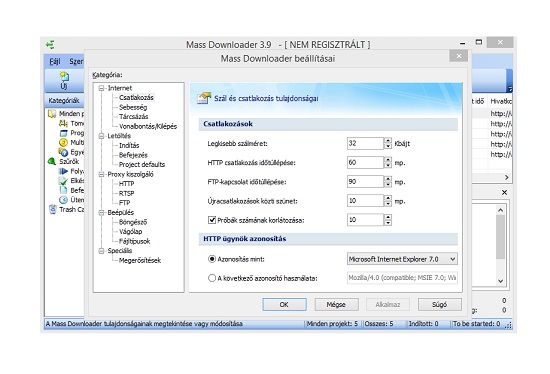Select the Tárcsázás tree item
The height and width of the screenshot is (374, 550).
coord(133,117)
